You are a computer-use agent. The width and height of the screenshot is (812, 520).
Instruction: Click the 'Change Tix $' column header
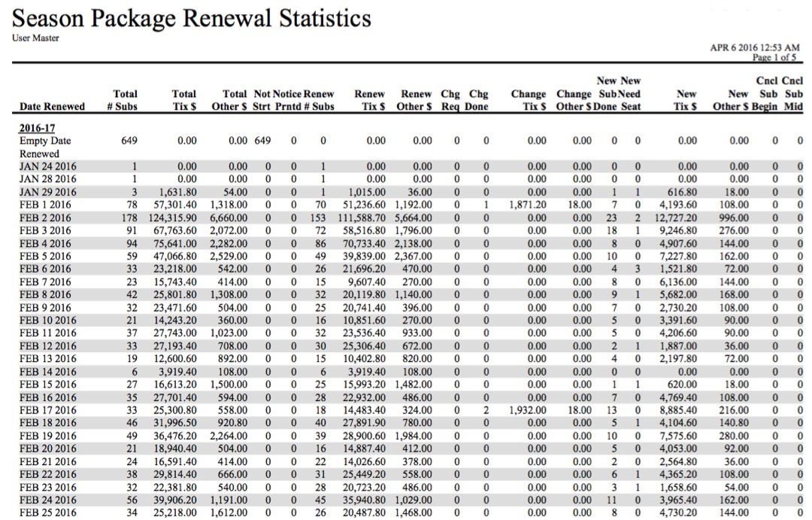tap(529, 100)
